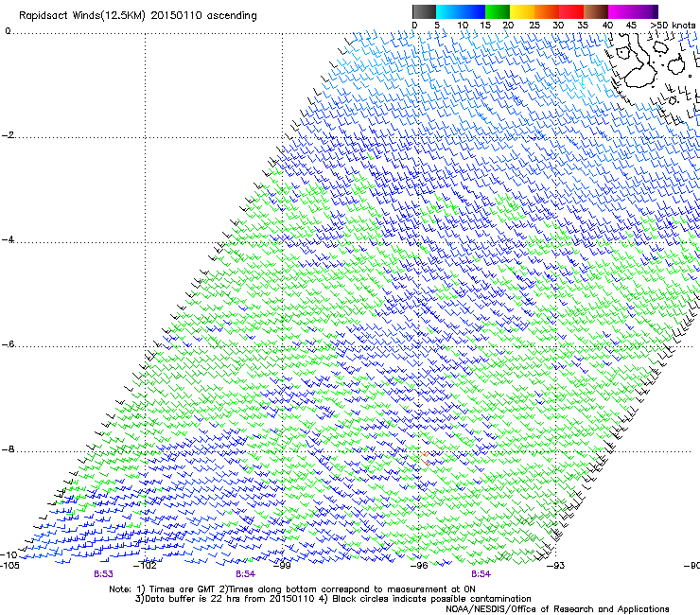Click the 'Rapidsact Winds(12.5KM) 20150110 ascending' title

pyautogui.click(x=138, y=16)
